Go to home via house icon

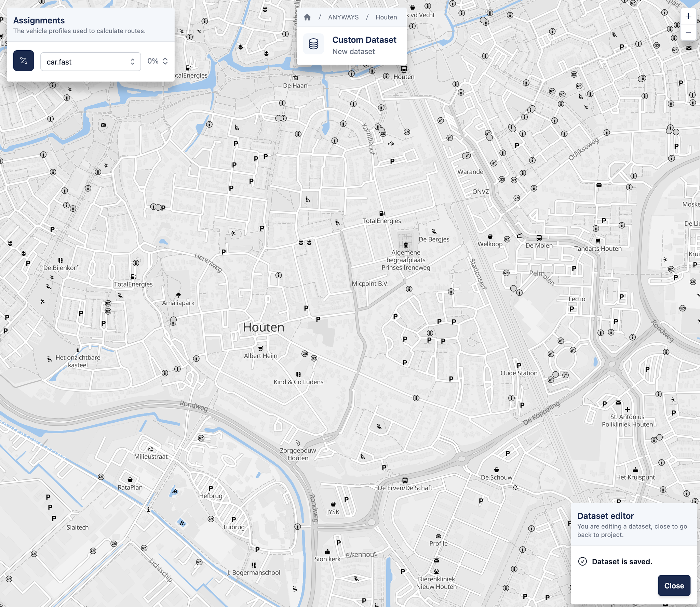(307, 17)
